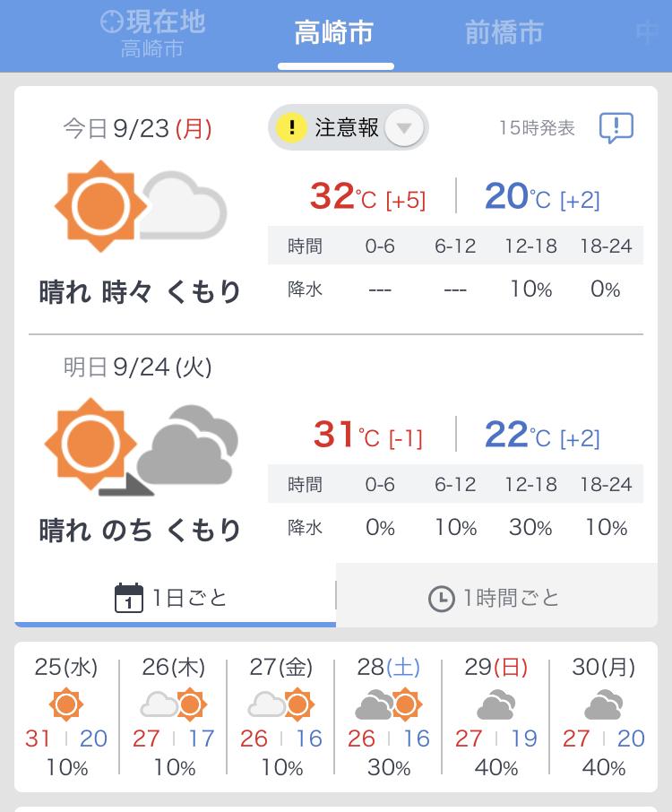The image size is (672, 812).
Task: Open the 注意報 advisory button
Action: (x=347, y=128)
